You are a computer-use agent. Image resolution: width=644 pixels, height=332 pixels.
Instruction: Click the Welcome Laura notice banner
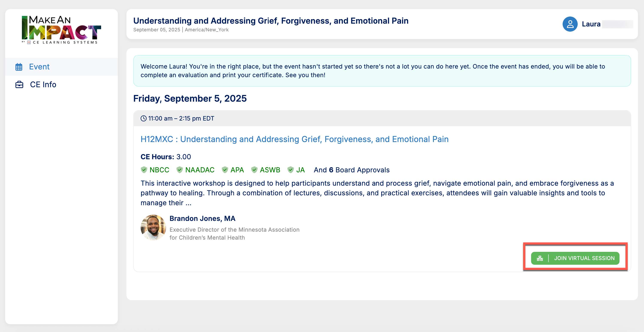point(382,71)
